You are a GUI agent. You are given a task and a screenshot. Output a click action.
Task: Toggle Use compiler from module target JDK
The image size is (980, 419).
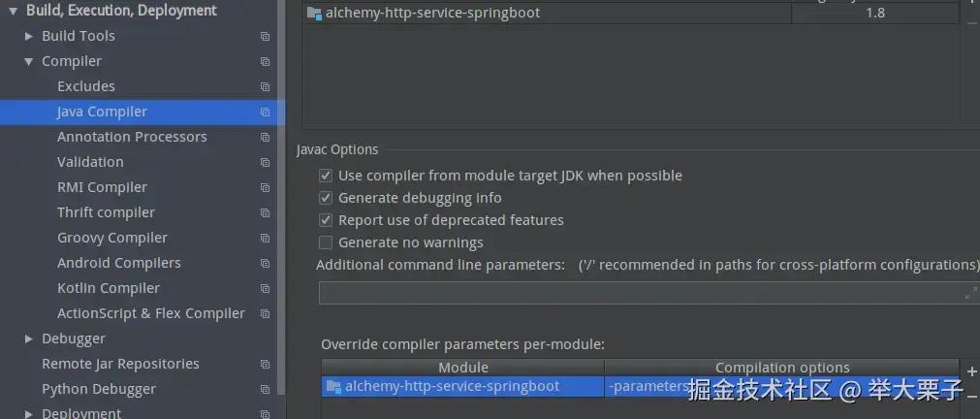click(x=326, y=176)
